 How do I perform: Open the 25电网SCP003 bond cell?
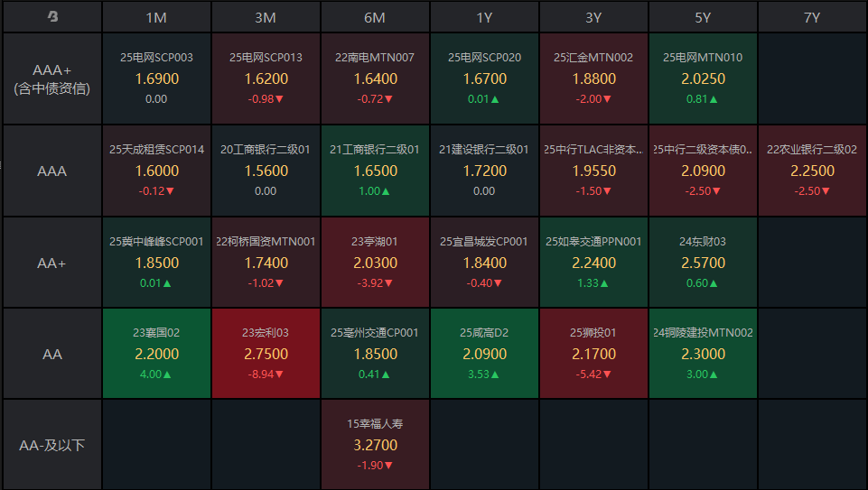(156, 79)
